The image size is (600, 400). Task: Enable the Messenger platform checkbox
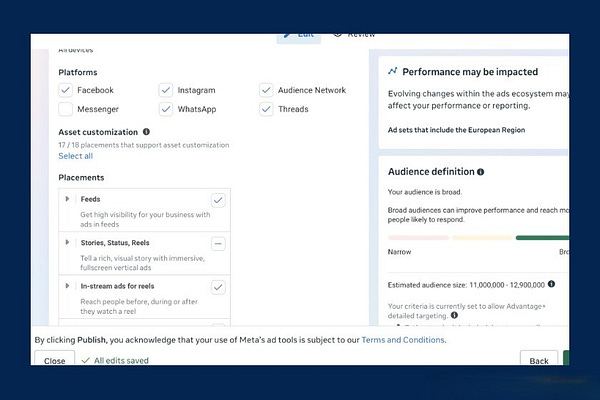click(65, 109)
